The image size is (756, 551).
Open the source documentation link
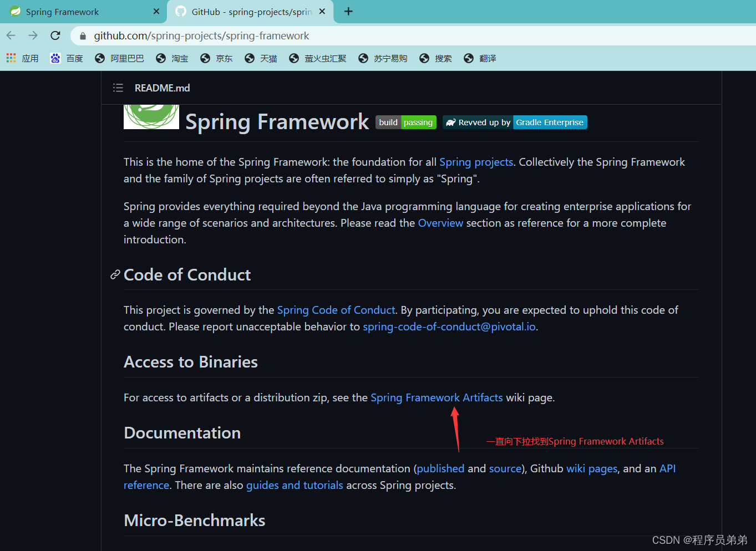(x=505, y=468)
